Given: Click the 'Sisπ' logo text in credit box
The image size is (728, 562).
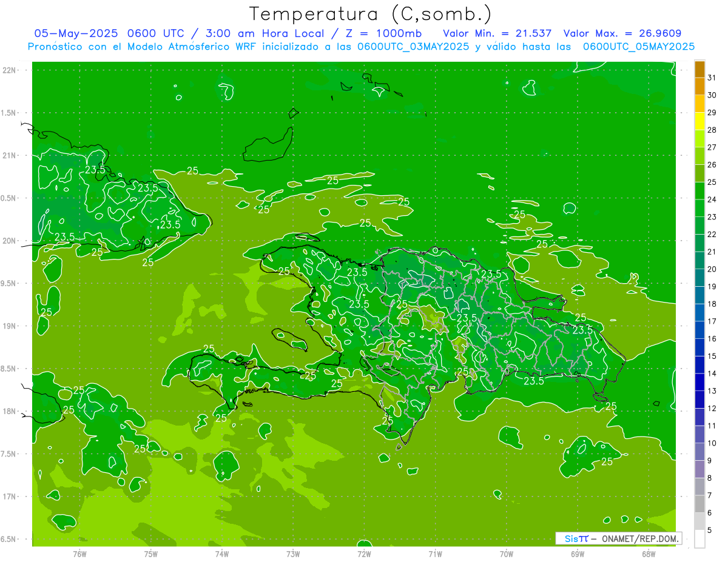Looking at the screenshot, I should coord(576,538).
